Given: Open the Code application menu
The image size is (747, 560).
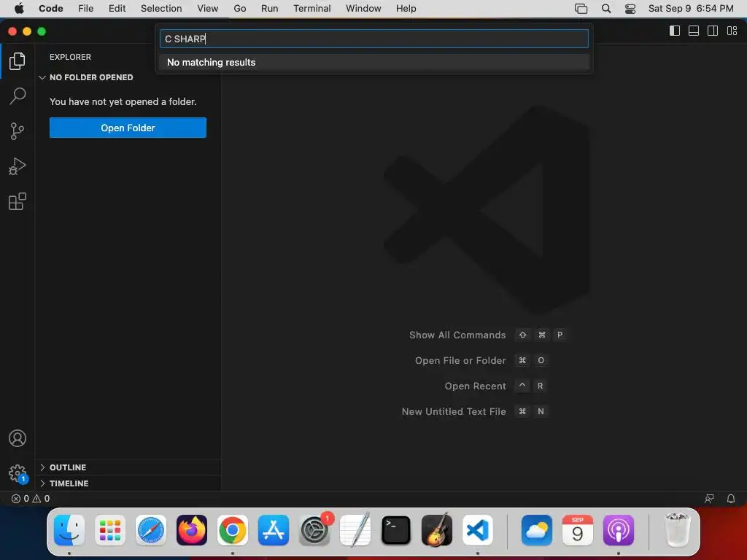Looking at the screenshot, I should [x=51, y=9].
